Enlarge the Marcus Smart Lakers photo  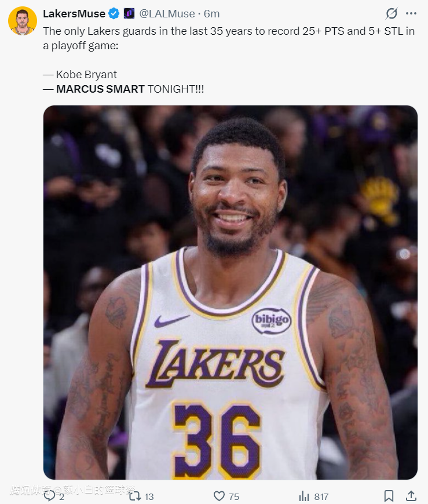pos(231,293)
